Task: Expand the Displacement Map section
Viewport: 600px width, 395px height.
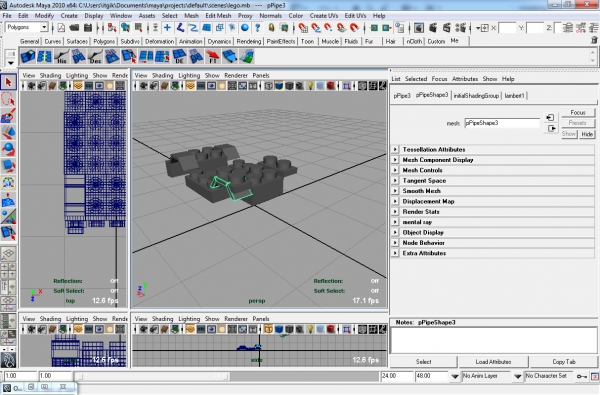Action: point(395,201)
